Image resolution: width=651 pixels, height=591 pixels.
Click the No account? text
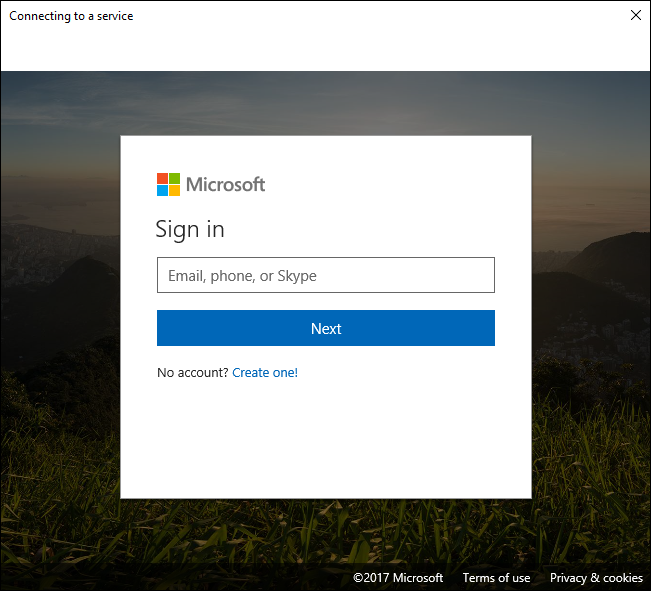point(193,373)
